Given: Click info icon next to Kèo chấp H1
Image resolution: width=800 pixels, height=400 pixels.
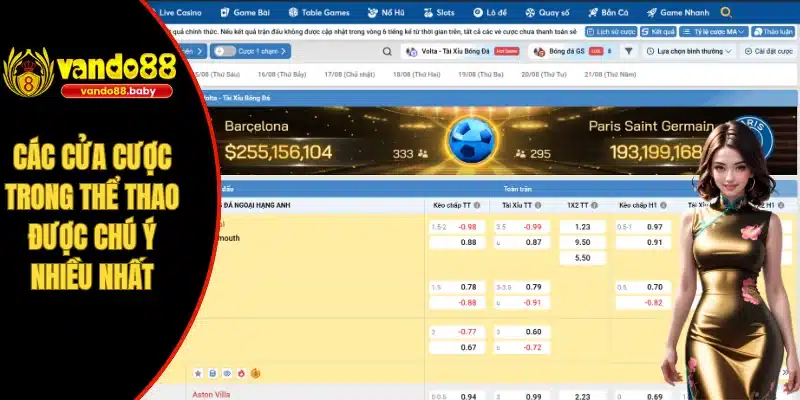Looking at the screenshot, I should point(663,205).
